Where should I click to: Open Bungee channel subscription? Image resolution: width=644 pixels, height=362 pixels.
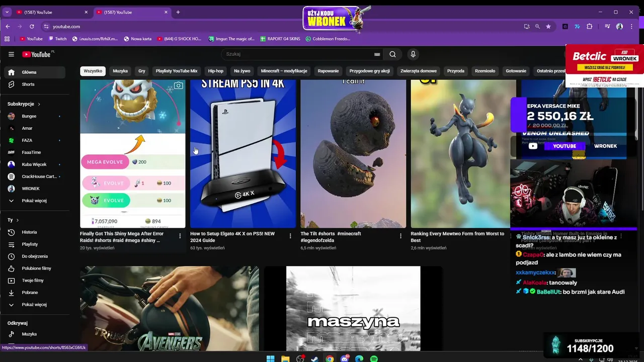pos(34,116)
